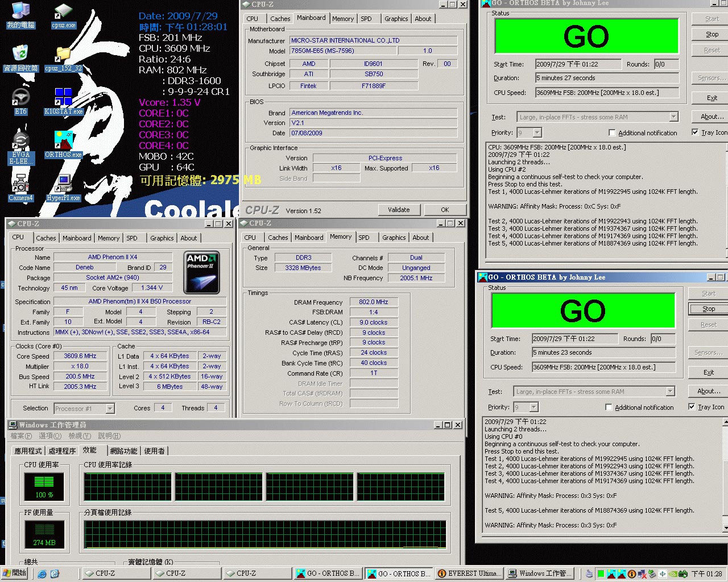Enable Additional notification in upper ORTHOS window

(612, 132)
